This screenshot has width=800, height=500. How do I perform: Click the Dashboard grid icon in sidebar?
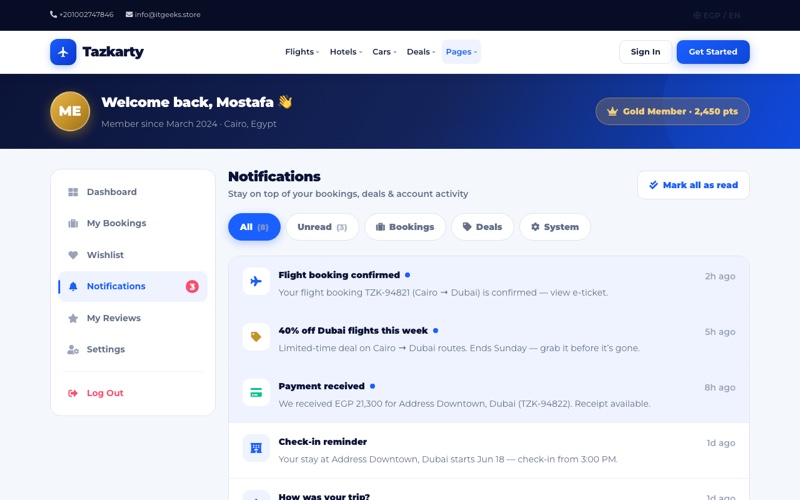point(73,192)
